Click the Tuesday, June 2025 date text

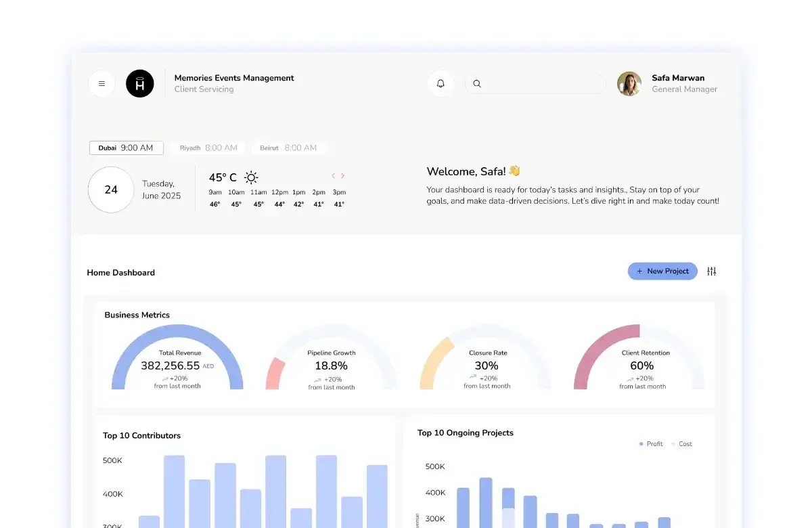pyautogui.click(x=161, y=190)
